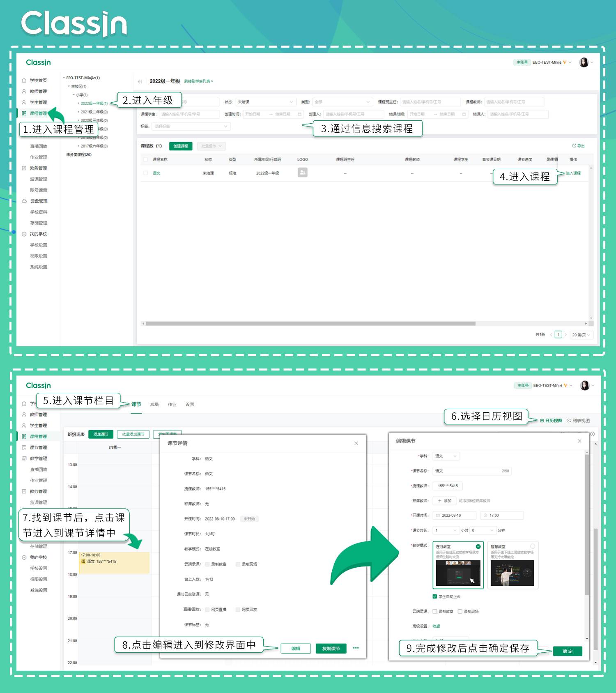616x693 pixels.
Task: Click the LOGO placeholder icon in the 语文 row
Action: click(302, 173)
